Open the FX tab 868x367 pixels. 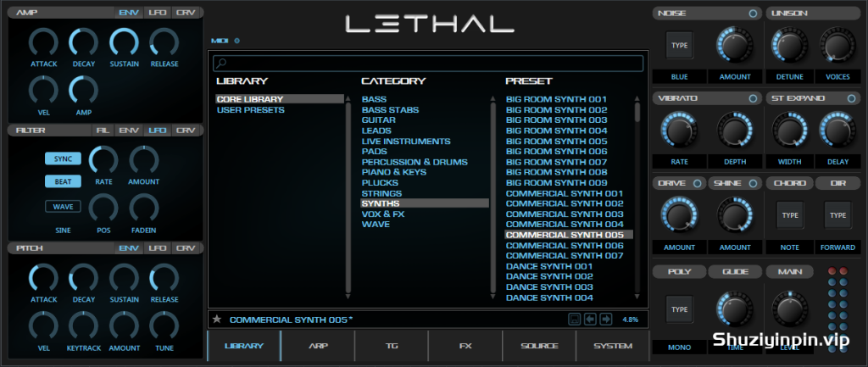(465, 346)
